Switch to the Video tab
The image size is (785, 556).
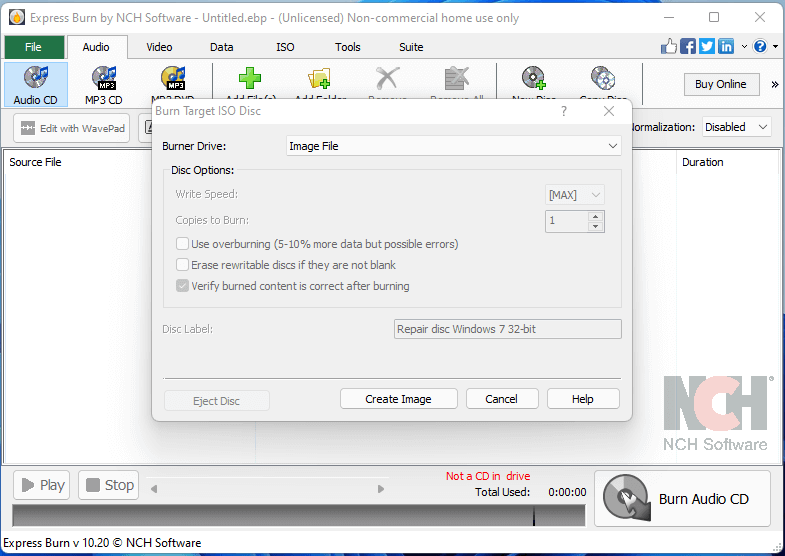(x=159, y=47)
